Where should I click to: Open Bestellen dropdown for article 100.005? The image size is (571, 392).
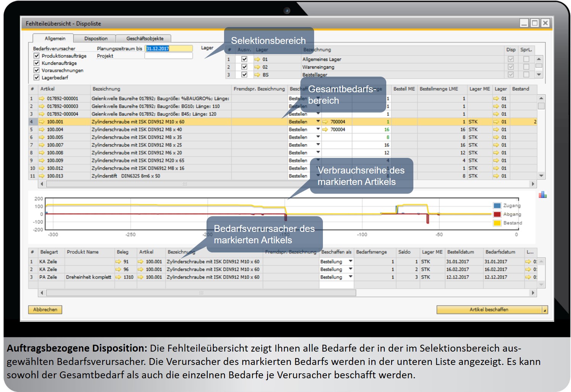point(318,137)
